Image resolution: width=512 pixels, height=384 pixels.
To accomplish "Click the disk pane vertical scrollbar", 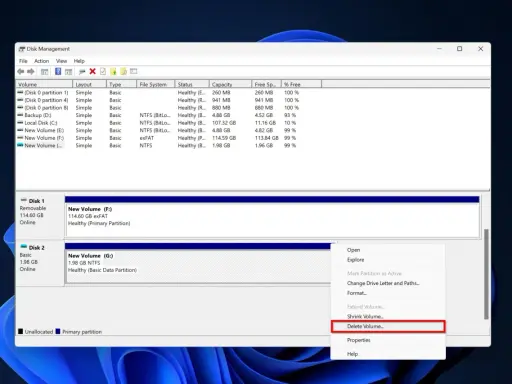I will pyautogui.click(x=486, y=273).
